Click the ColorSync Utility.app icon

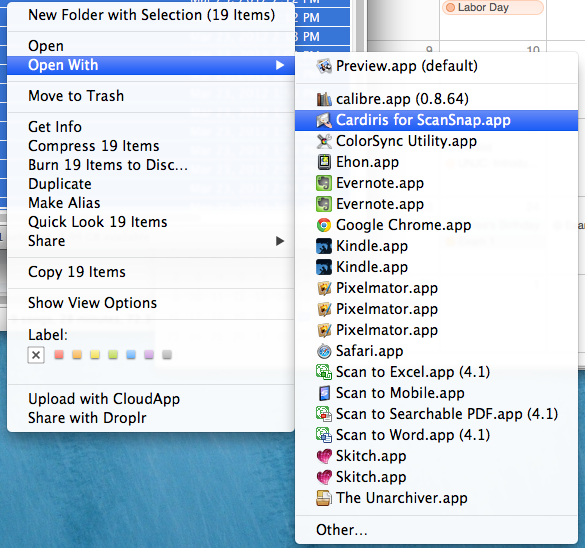(324, 141)
